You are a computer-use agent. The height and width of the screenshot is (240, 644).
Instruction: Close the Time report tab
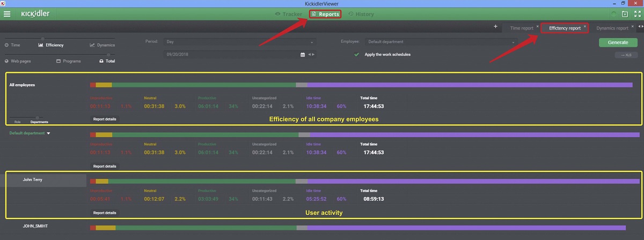click(537, 26)
